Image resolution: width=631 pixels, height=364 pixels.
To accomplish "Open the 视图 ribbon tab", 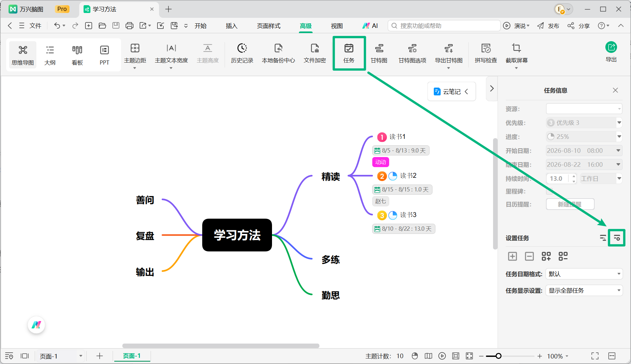I will pos(337,26).
